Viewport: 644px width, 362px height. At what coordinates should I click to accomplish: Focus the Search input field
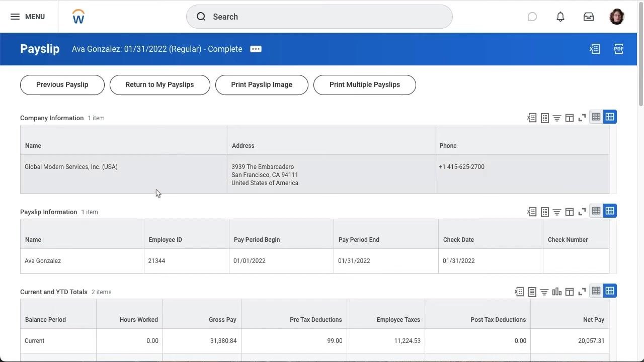click(x=319, y=17)
